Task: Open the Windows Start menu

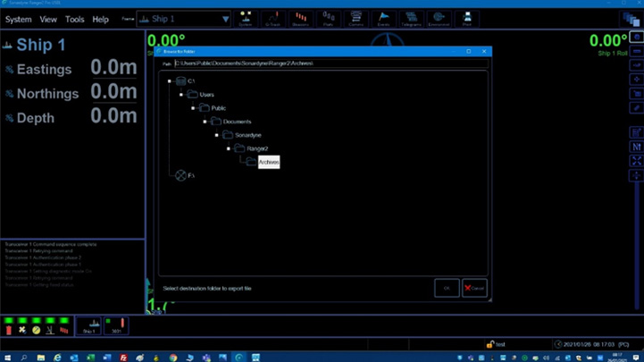Action: (7, 358)
